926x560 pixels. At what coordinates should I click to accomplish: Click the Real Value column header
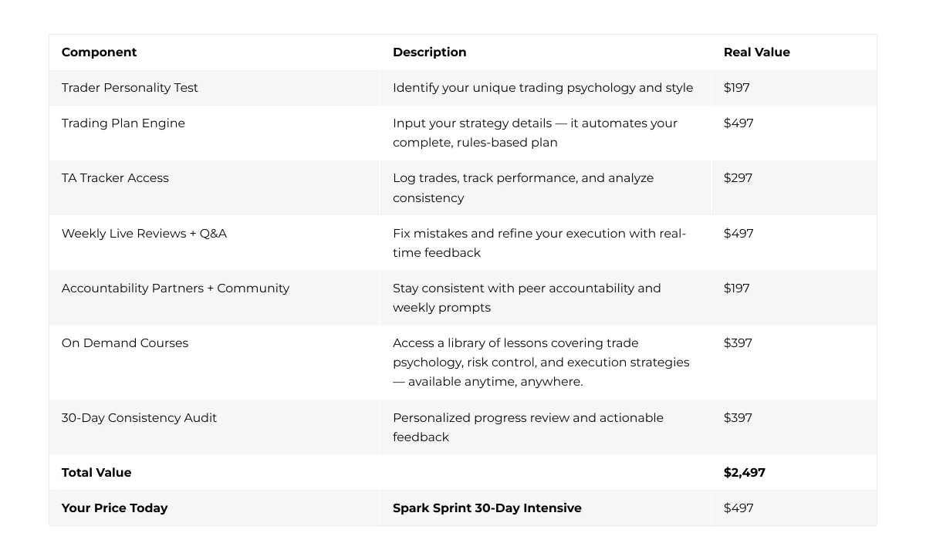coord(756,52)
